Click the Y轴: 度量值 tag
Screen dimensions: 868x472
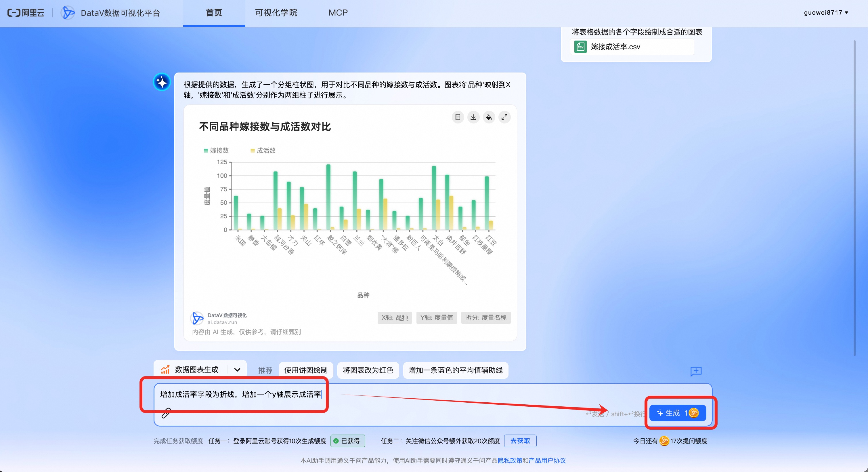point(437,317)
